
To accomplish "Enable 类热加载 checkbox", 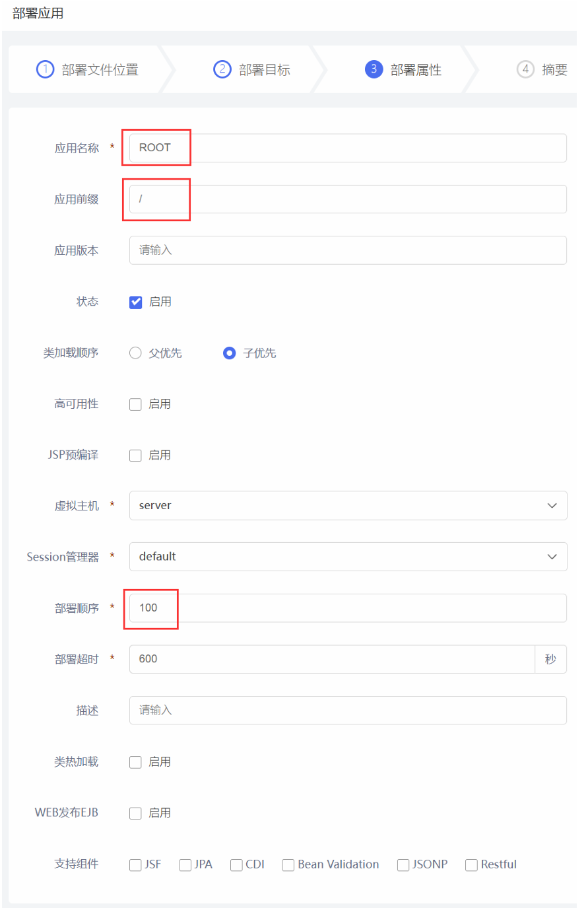I will pyautogui.click(x=136, y=763).
